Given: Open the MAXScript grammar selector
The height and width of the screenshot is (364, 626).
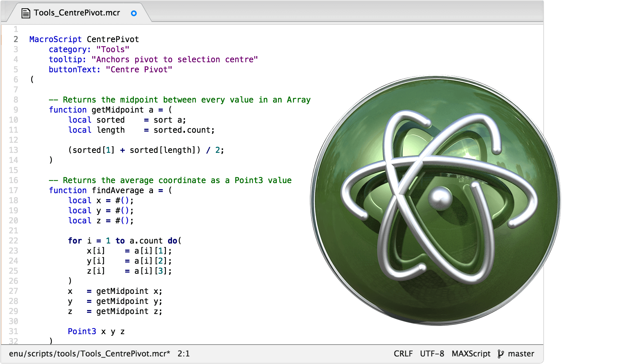Looking at the screenshot, I should coord(471,354).
